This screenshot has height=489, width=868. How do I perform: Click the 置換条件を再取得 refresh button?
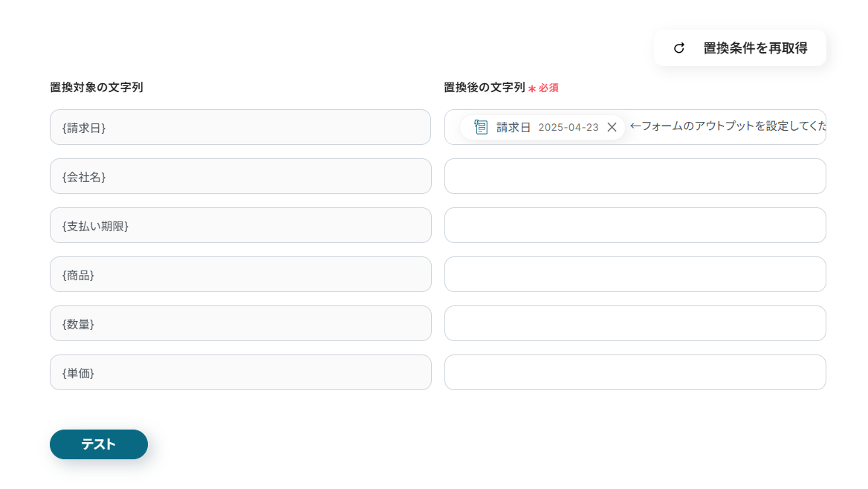coord(739,48)
